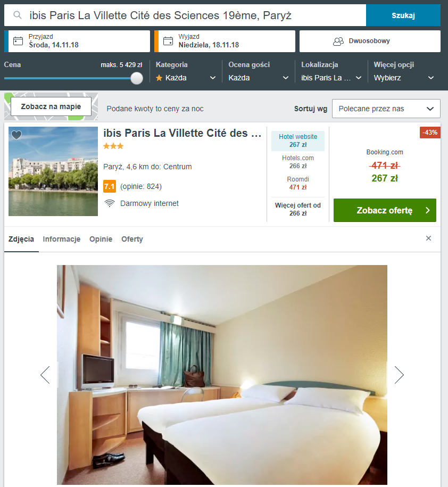The width and height of the screenshot is (448, 487).
Task: Click the Szukaj search button
Action: coord(403,15)
